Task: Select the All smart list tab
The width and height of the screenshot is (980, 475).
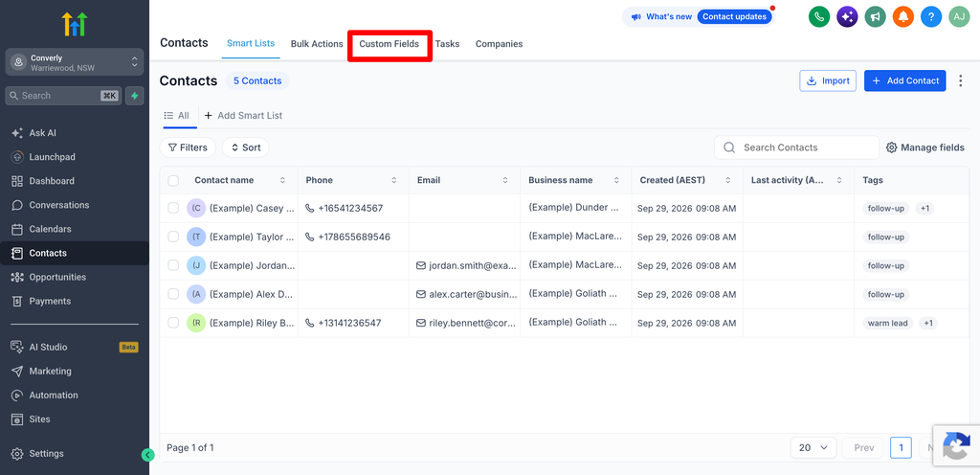Action: tap(177, 116)
